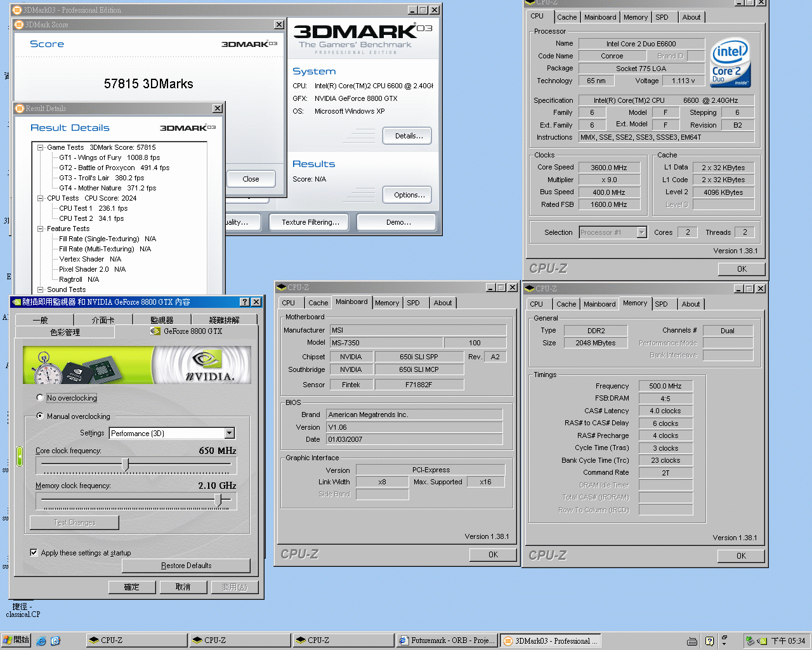Switch to the 色彩管理 tab
812x650 pixels.
[x=65, y=332]
